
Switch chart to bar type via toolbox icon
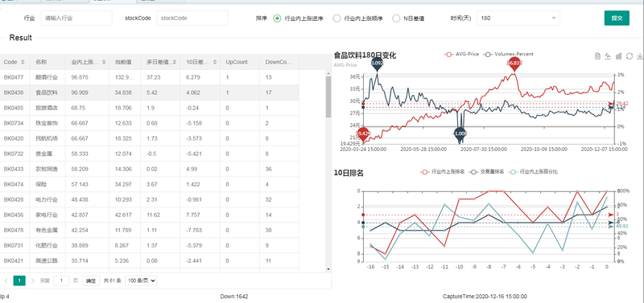click(x=618, y=56)
